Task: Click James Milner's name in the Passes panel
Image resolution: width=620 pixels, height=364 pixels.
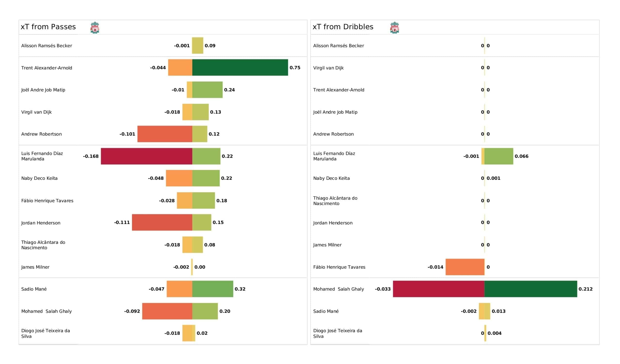Action: pyautogui.click(x=35, y=267)
